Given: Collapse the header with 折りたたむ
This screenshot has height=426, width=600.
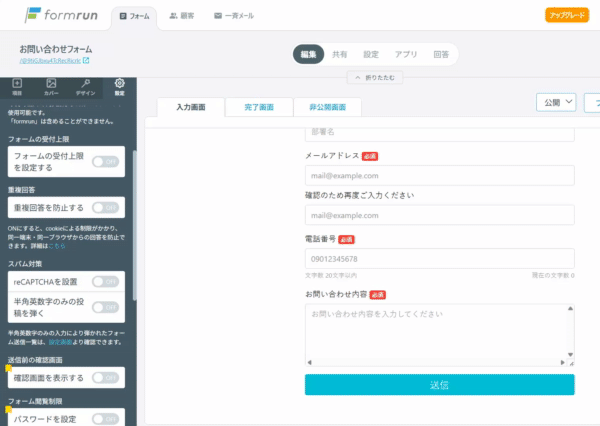Looking at the screenshot, I should pos(373,78).
